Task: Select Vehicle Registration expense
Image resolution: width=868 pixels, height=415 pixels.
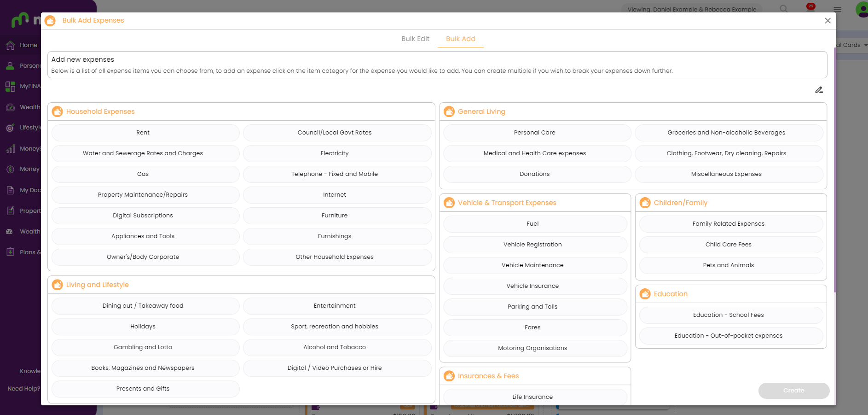Action: tap(535, 245)
